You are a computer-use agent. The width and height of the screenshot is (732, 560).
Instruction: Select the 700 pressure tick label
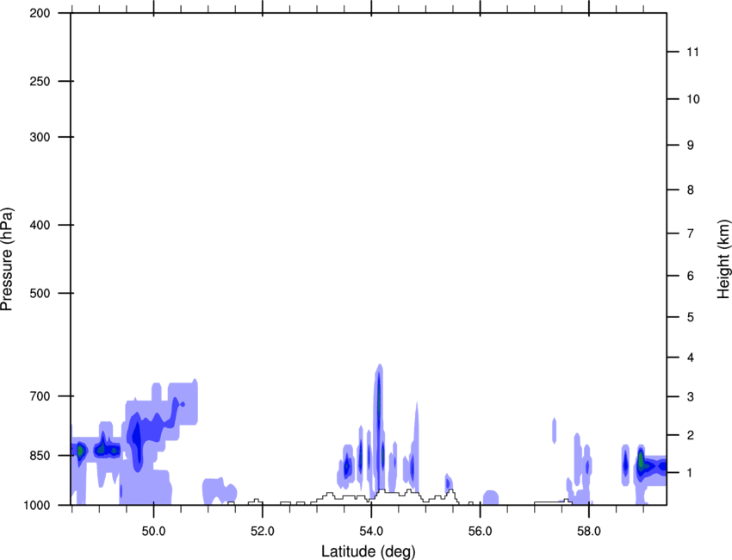tap(40, 396)
